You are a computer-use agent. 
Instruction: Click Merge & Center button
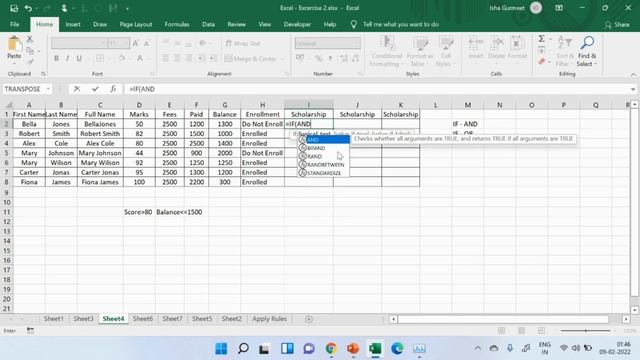(251, 59)
